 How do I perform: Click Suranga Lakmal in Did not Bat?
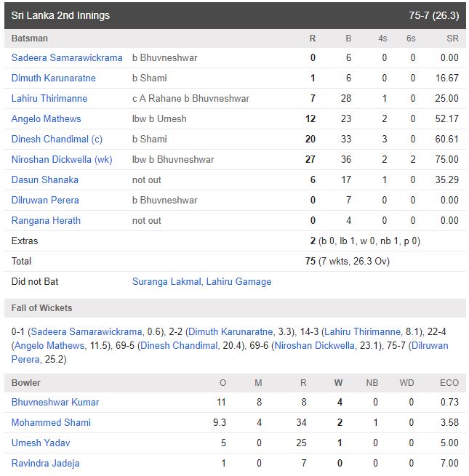pos(167,281)
